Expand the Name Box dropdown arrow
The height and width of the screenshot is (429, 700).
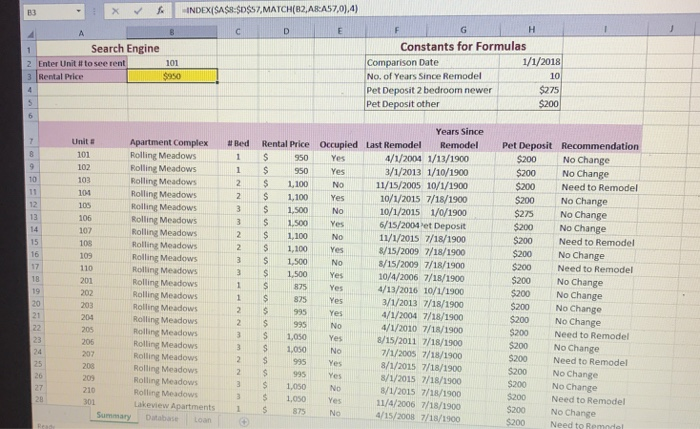[x=79, y=11]
